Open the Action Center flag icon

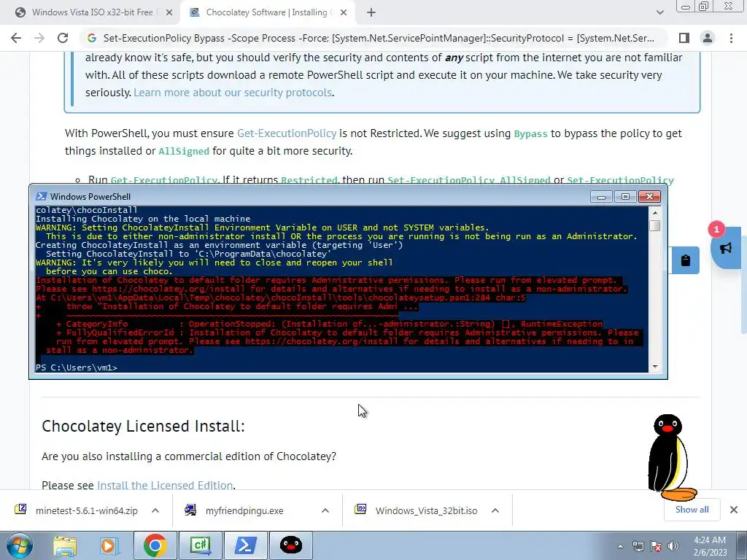tap(656, 546)
